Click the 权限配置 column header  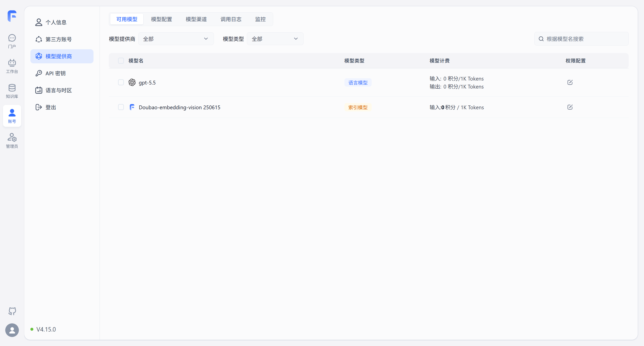[x=575, y=61]
